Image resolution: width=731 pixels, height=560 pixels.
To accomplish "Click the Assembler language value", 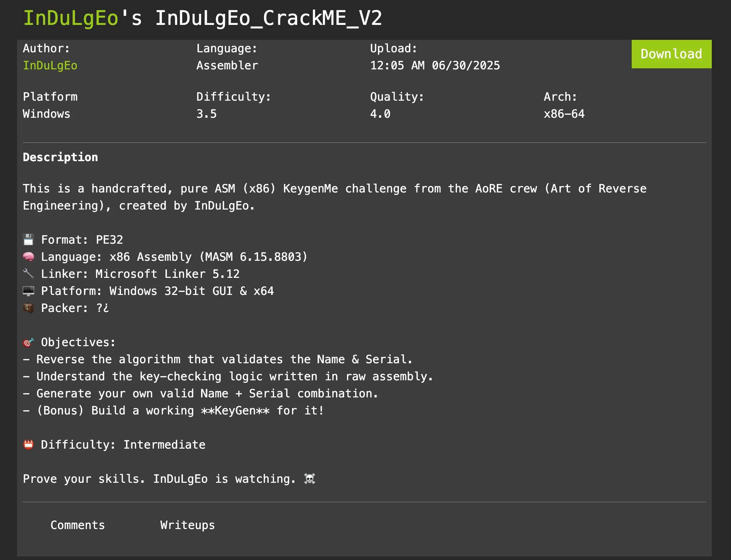I will [x=227, y=65].
